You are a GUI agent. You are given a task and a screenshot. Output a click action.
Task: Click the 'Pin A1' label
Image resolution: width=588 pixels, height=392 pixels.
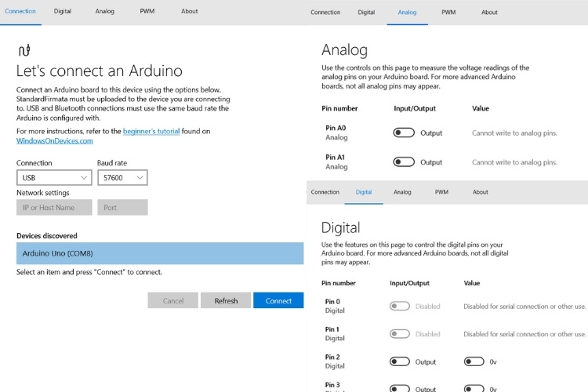[x=335, y=157]
